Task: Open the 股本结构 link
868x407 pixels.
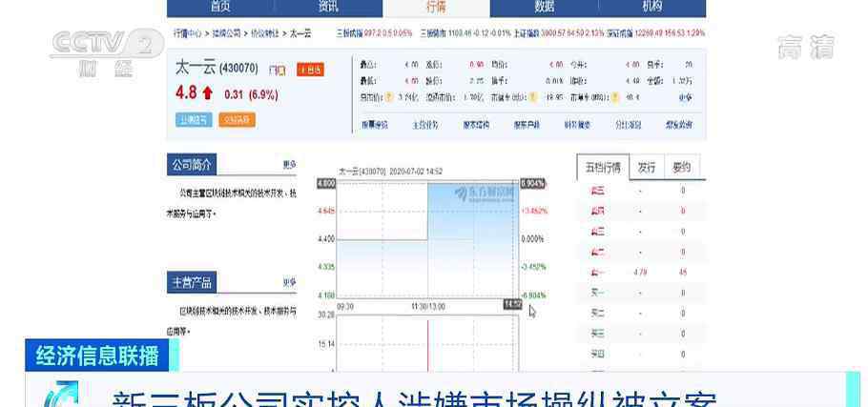Action: coord(476,125)
